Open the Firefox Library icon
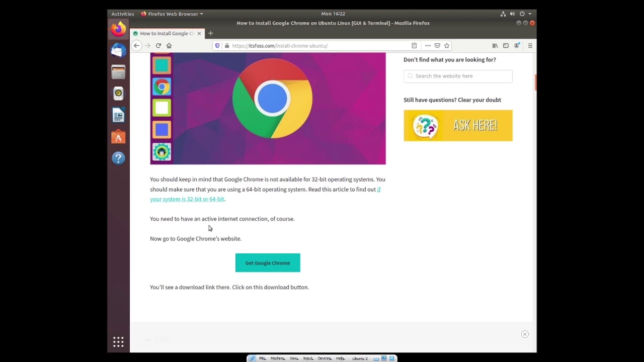This screenshot has height=362, width=644. point(495,46)
